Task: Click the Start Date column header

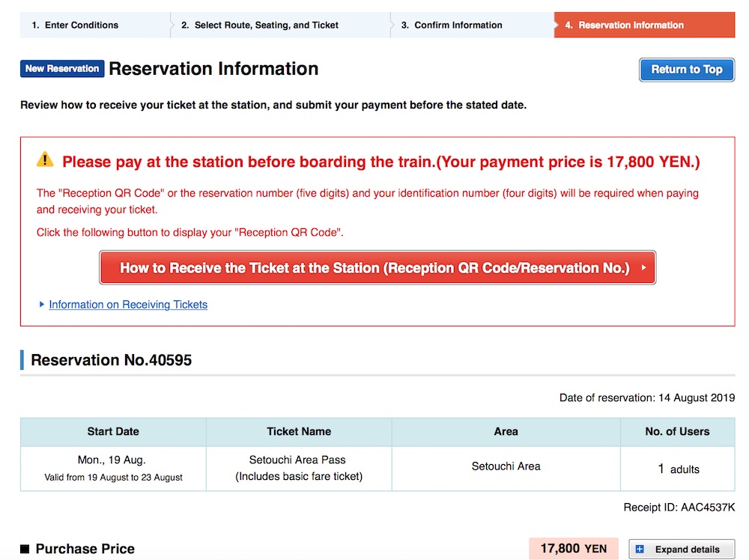Action: pos(113,431)
